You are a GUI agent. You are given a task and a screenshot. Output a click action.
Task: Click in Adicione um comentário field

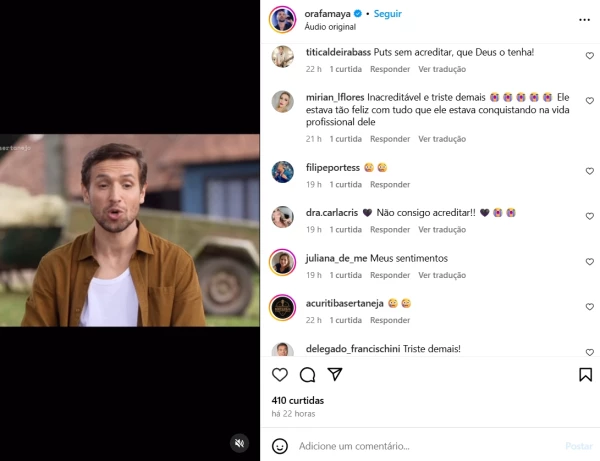pyautogui.click(x=420, y=446)
